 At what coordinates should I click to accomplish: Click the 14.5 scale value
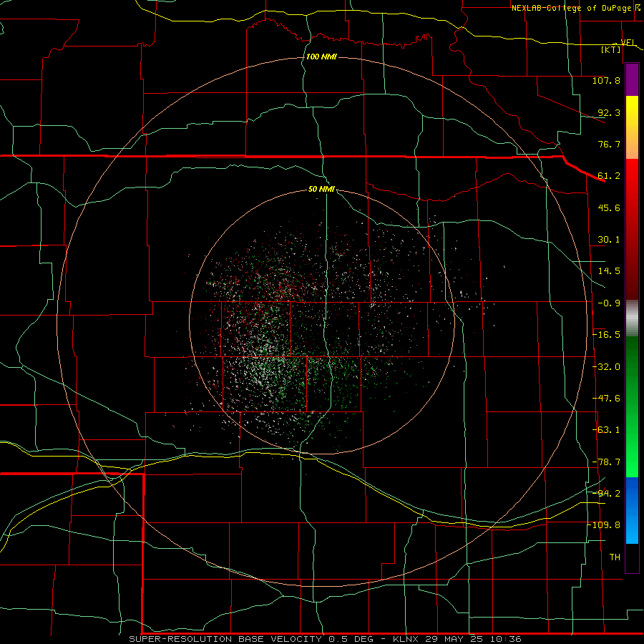(x=609, y=271)
